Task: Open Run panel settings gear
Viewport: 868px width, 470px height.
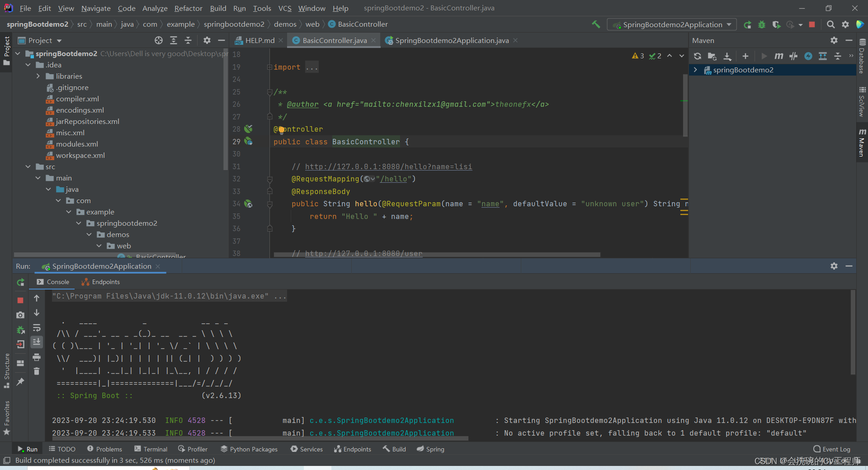Action: click(x=834, y=266)
